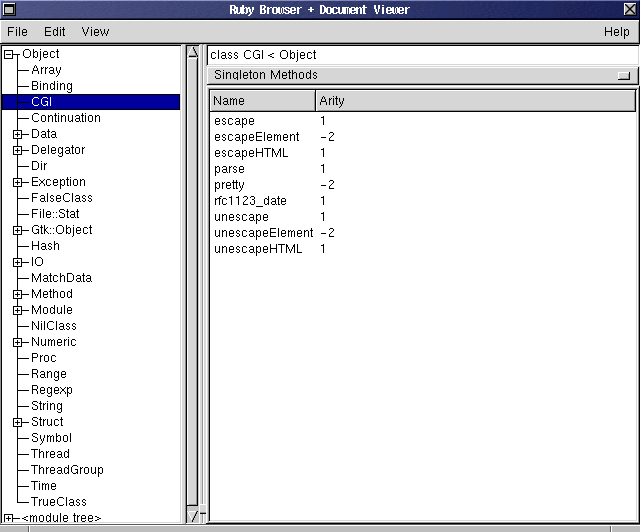Collapse the root Object node
This screenshot has width=640, height=532.
[x=8, y=54]
